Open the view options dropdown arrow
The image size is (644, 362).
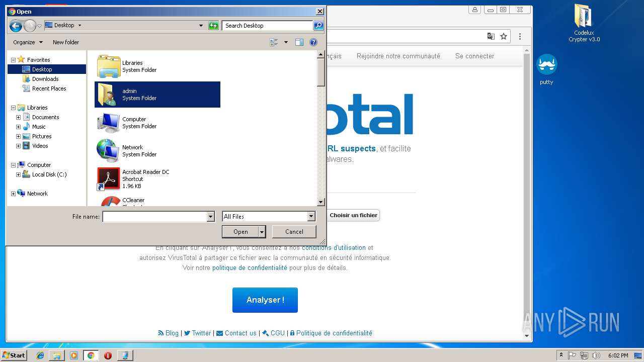pyautogui.click(x=286, y=42)
